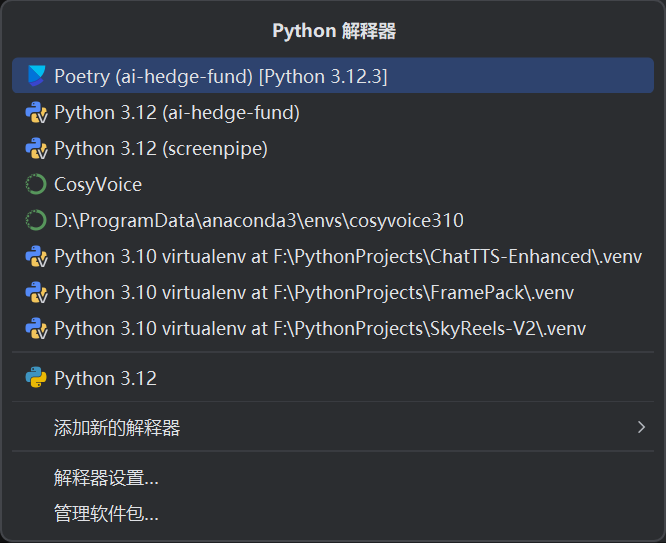Choose the SkyReels-V2\.venv Python 3.10 interpreter

pos(333,329)
